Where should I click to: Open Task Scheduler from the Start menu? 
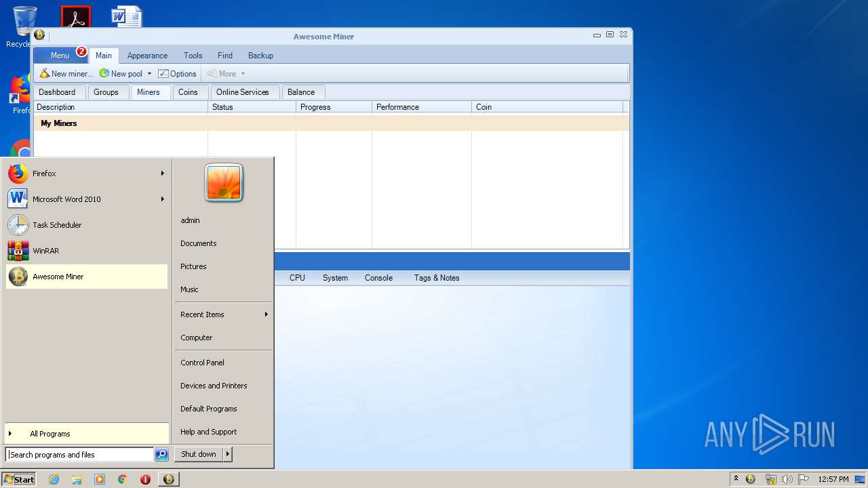pos(87,225)
